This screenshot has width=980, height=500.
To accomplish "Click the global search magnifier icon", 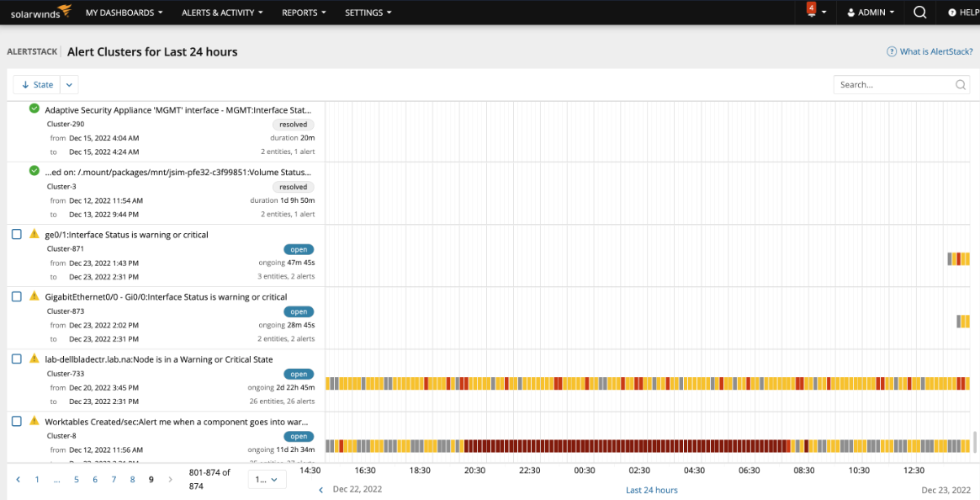I will [x=919, y=12].
